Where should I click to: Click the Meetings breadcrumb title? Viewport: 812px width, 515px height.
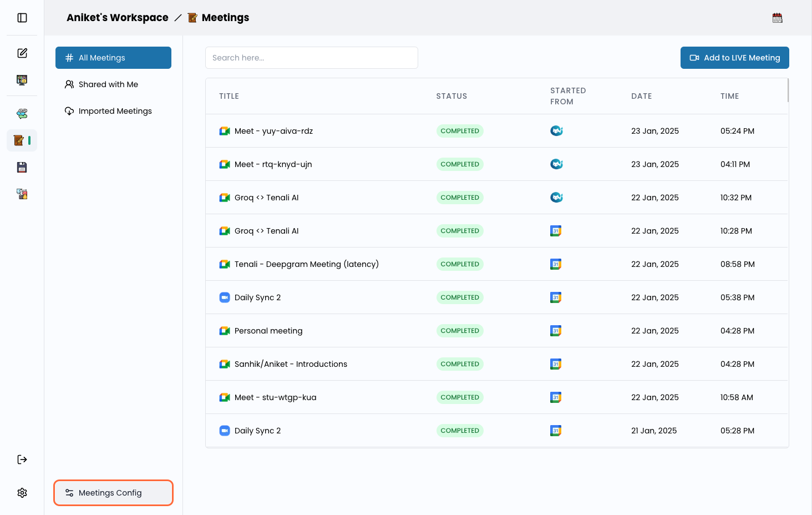click(x=225, y=18)
